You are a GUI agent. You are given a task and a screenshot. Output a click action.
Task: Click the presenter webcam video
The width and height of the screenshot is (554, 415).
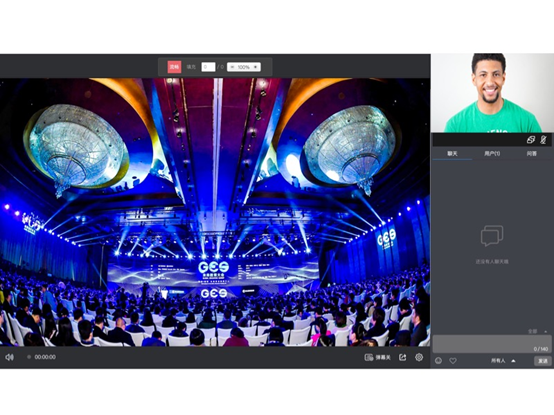click(x=492, y=93)
